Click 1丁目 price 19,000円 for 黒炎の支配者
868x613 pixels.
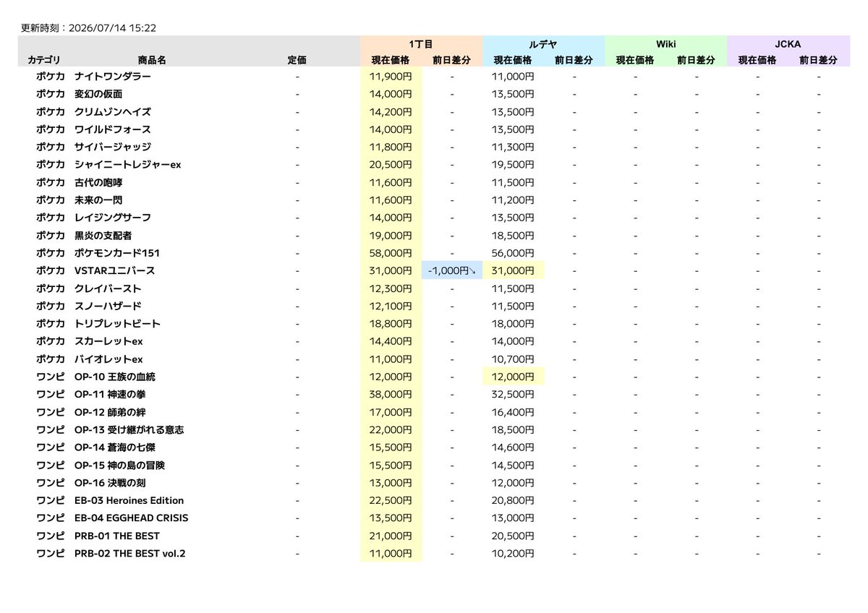pos(391,235)
